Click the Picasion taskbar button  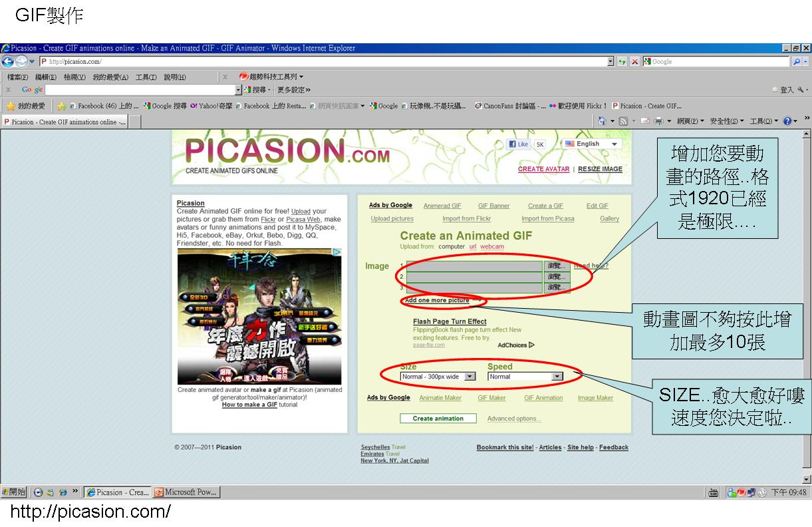[118, 492]
